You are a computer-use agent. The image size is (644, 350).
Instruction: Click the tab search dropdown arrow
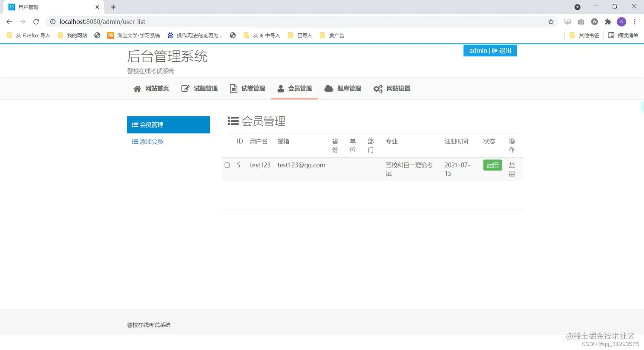pos(577,7)
